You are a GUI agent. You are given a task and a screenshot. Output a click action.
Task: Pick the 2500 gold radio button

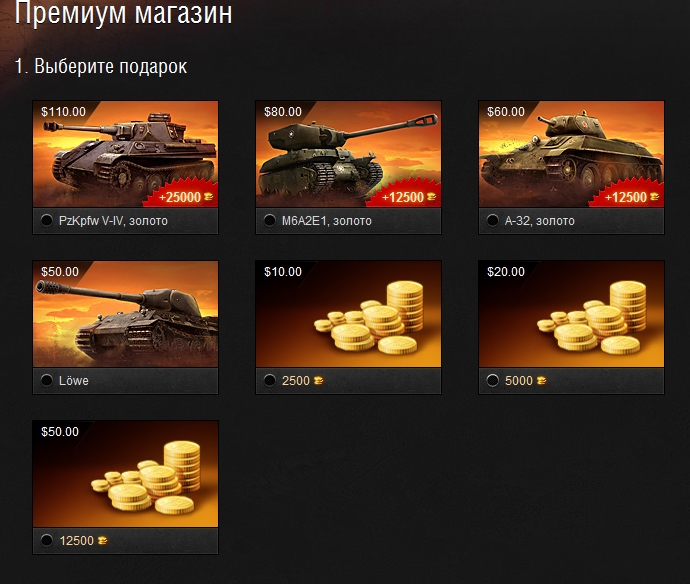(x=270, y=380)
